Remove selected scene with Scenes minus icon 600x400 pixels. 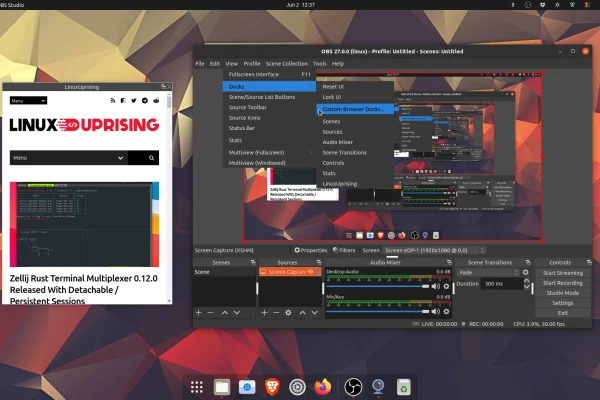point(210,313)
